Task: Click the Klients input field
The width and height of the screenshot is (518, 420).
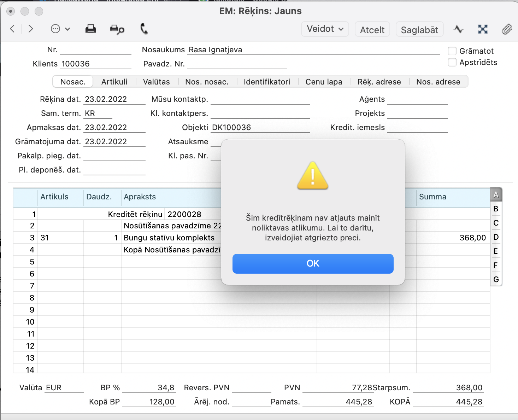Action: pos(95,64)
